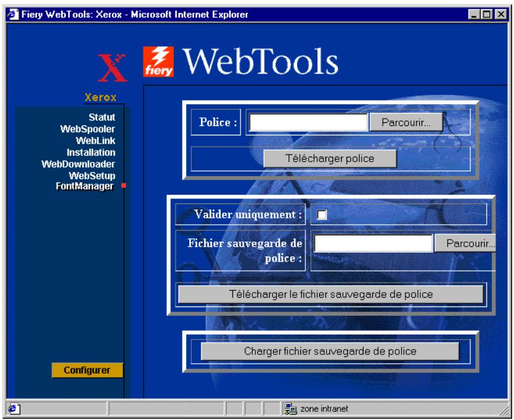Click the IE page icon in status bar
This screenshot has width=514, height=420.
(x=14, y=409)
